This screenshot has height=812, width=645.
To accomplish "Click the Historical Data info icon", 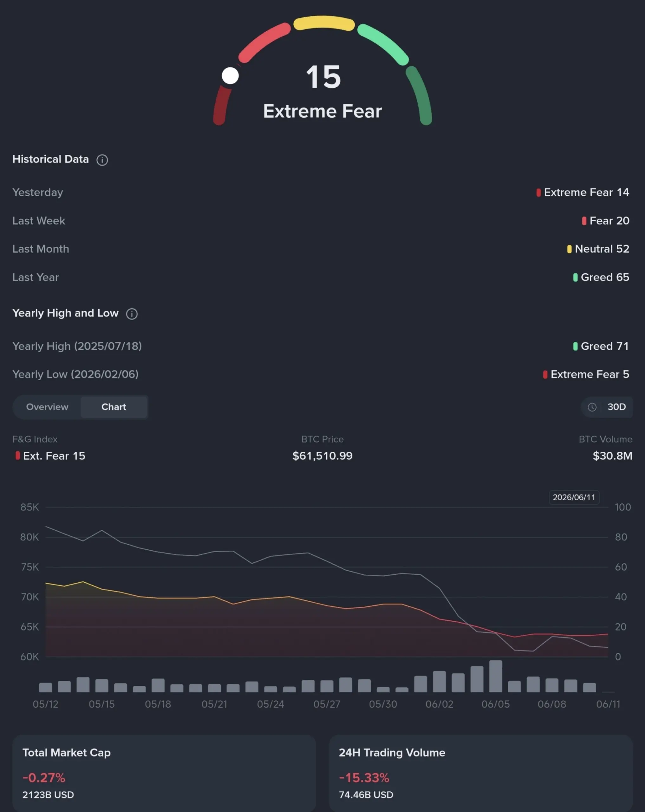I will pos(102,160).
